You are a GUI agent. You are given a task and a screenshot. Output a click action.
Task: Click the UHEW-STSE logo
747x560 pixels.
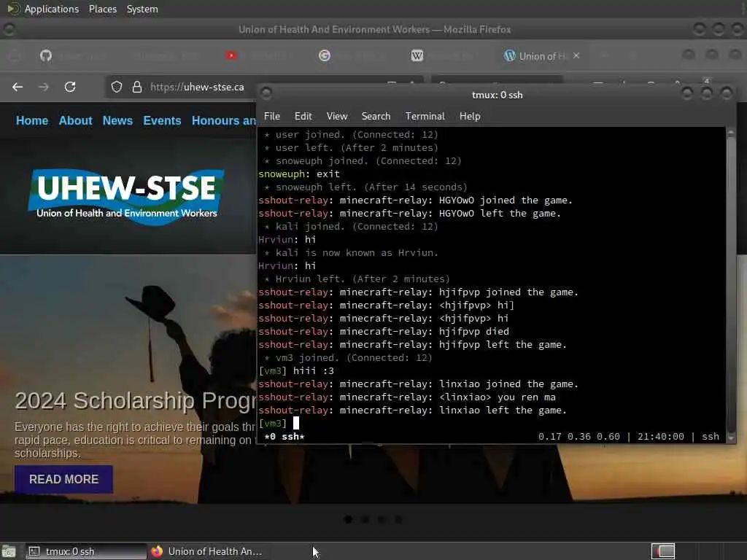click(126, 197)
